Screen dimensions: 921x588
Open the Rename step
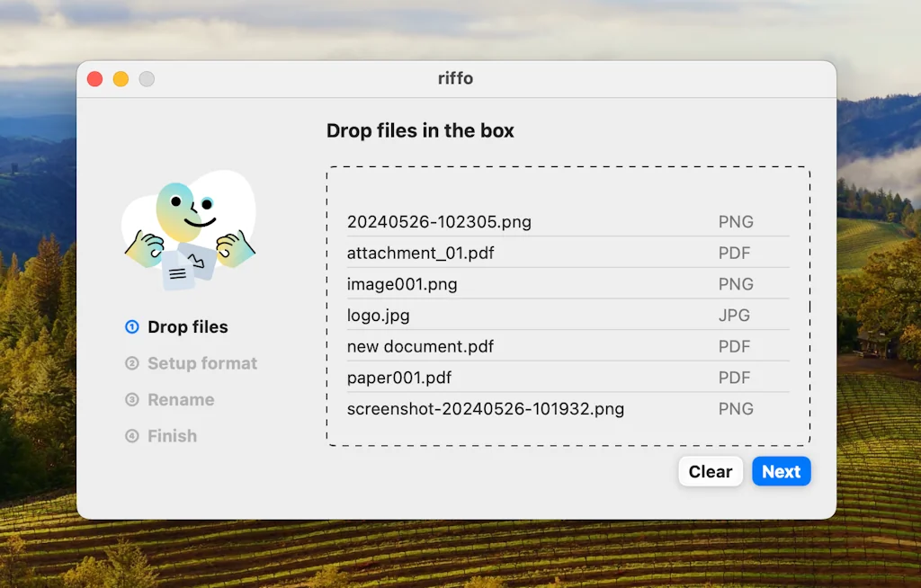pos(181,399)
